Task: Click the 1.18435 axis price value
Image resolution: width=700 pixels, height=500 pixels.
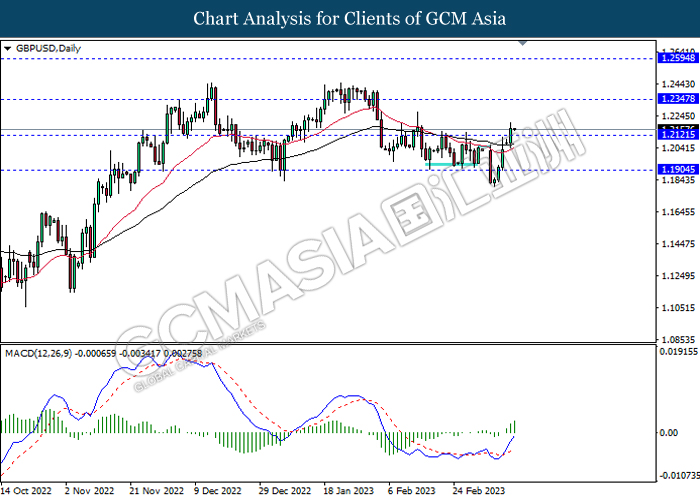Action: point(678,180)
